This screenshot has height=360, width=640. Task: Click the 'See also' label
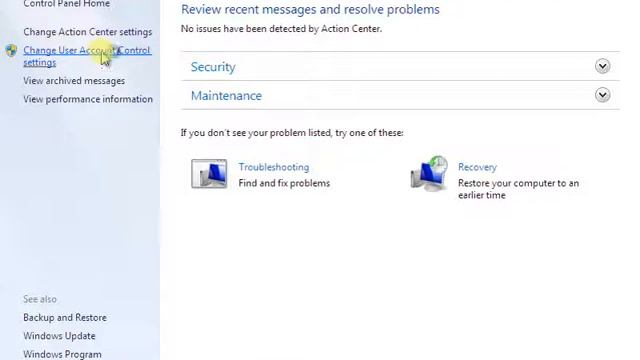click(40, 299)
